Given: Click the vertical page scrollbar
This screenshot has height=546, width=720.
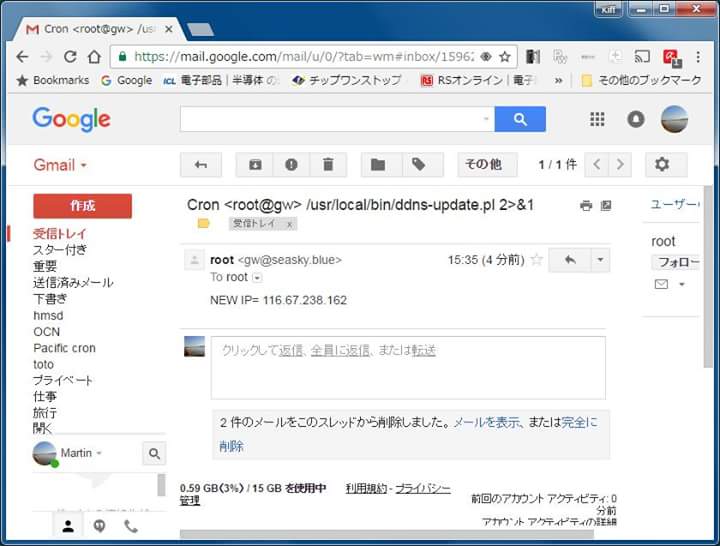Looking at the screenshot, I should coord(708,276).
